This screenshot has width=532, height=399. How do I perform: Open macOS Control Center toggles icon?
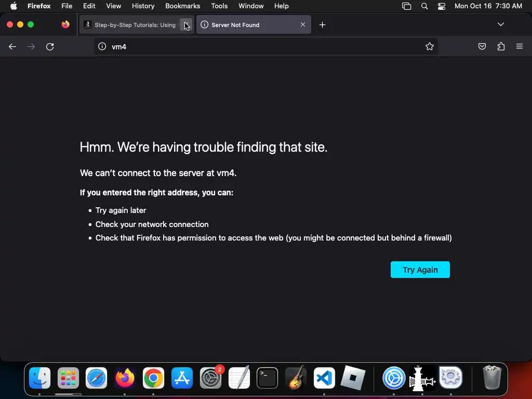[x=442, y=6]
